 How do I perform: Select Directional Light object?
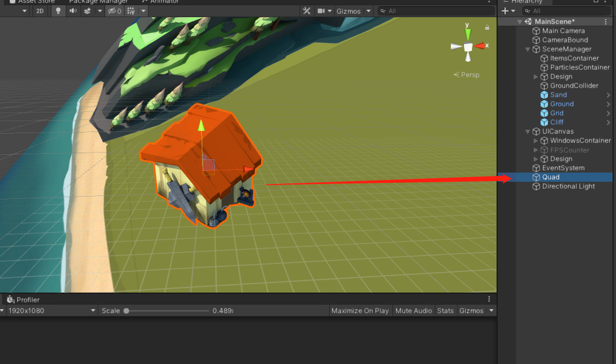569,186
